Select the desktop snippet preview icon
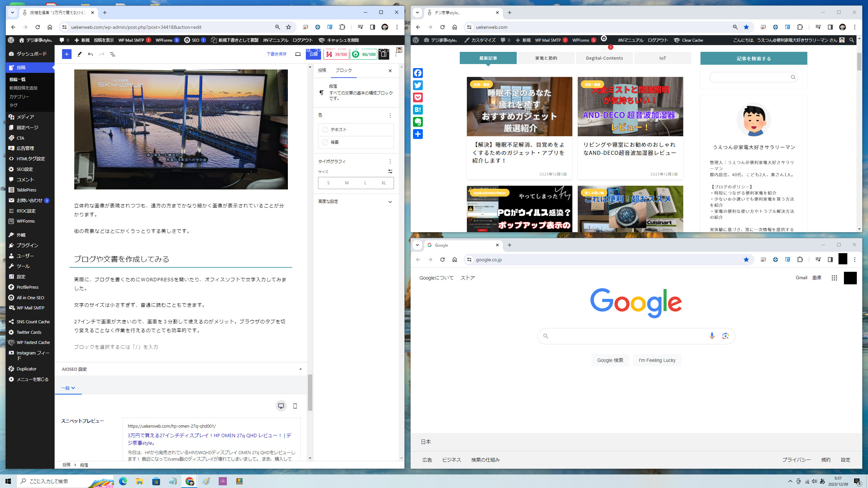This screenshot has width=868, height=488. click(x=281, y=406)
